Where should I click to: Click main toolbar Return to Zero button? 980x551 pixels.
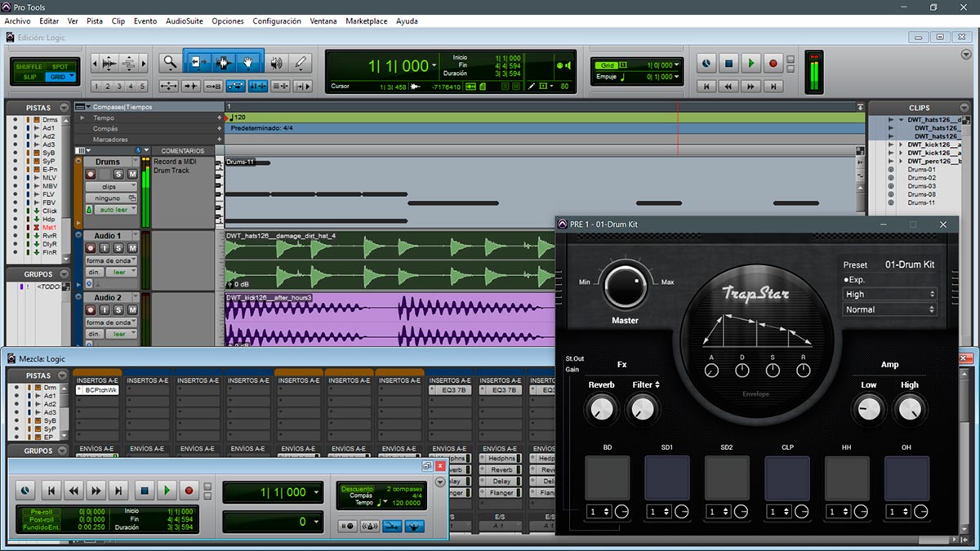point(706,86)
